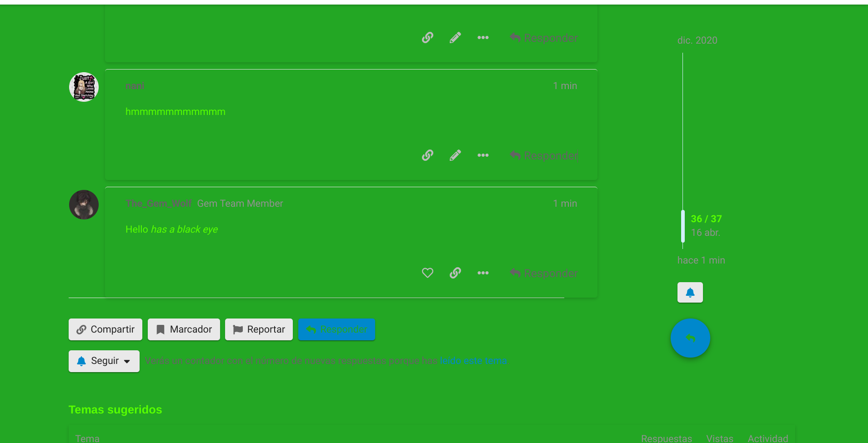This screenshot has width=868, height=443.
Task: Click floating blue reply circle button
Action: pyautogui.click(x=690, y=338)
